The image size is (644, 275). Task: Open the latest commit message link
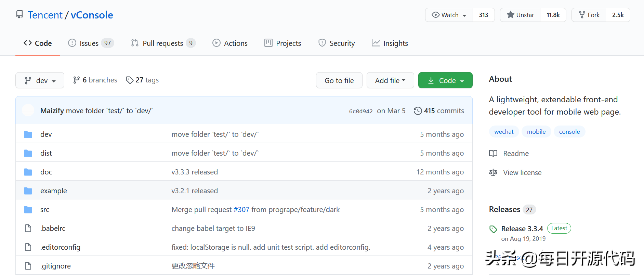[x=109, y=111]
